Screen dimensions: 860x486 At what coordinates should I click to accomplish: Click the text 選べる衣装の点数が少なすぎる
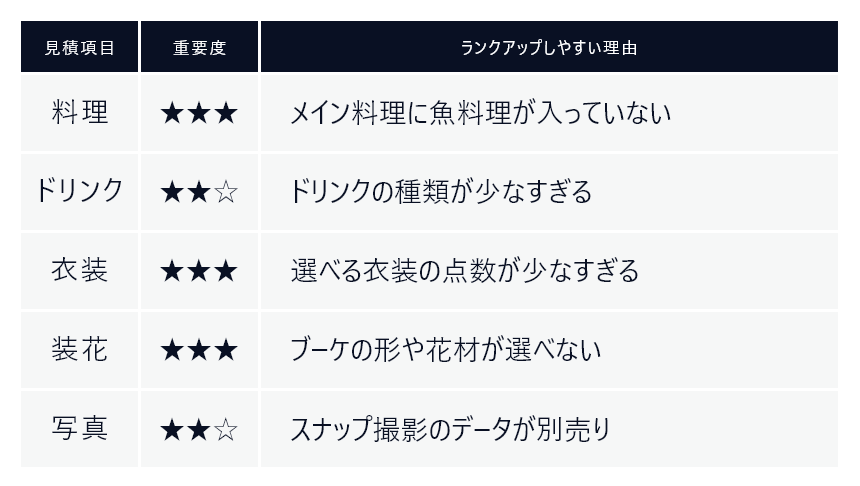(465, 270)
